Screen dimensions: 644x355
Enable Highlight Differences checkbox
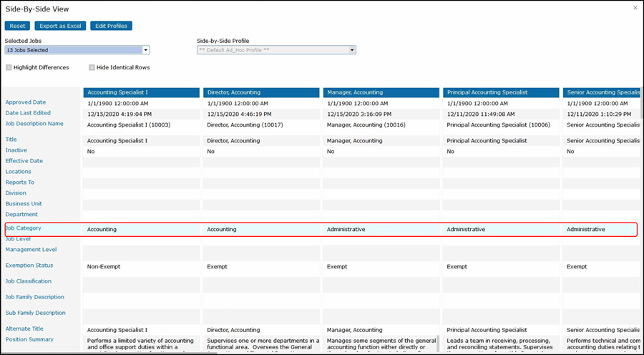pos(9,67)
